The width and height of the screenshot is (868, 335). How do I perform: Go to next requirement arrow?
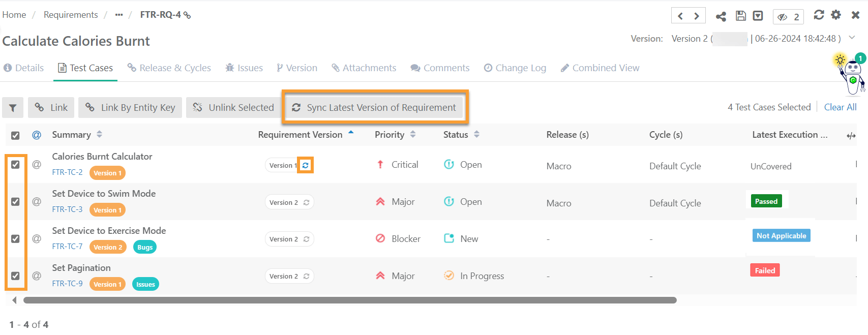[x=697, y=16]
